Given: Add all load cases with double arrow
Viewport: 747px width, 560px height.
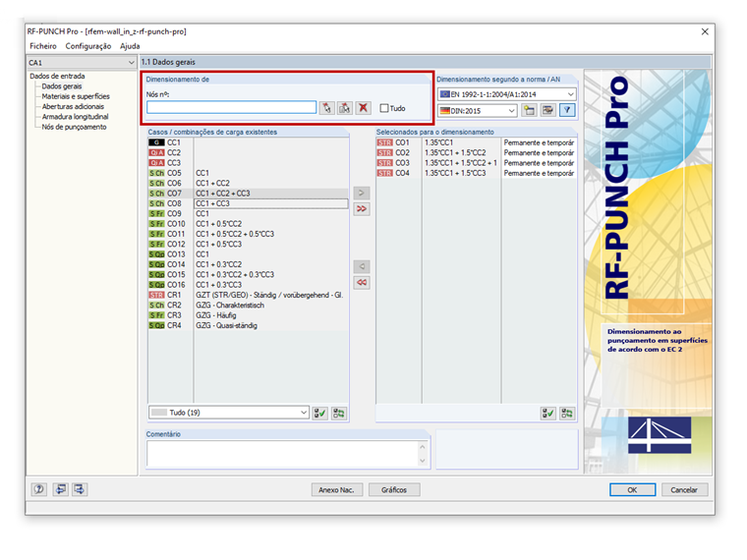Looking at the screenshot, I should 362,209.
